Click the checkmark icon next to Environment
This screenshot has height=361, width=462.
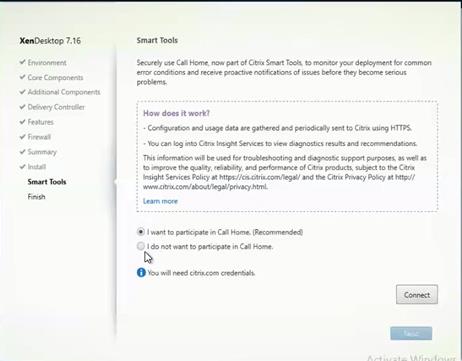coord(22,62)
